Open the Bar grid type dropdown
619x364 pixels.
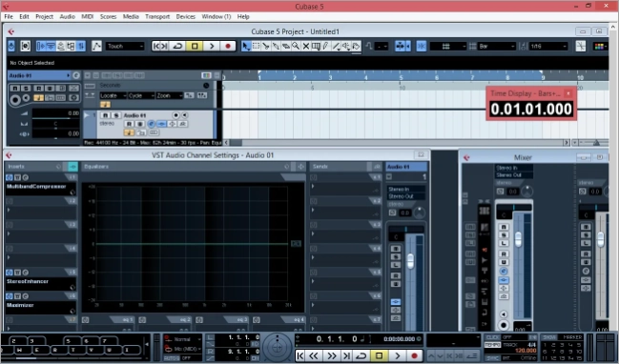(x=496, y=46)
